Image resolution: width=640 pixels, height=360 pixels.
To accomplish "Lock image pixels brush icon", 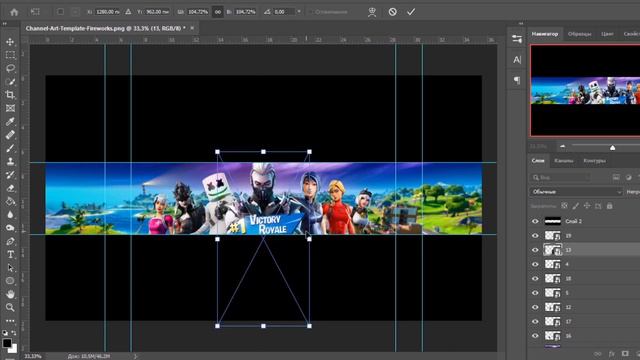I will (576, 206).
